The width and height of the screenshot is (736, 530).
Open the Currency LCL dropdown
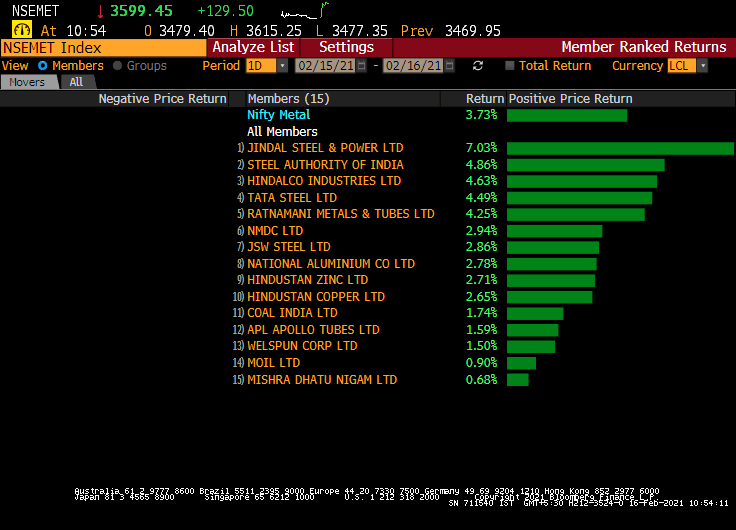point(702,66)
